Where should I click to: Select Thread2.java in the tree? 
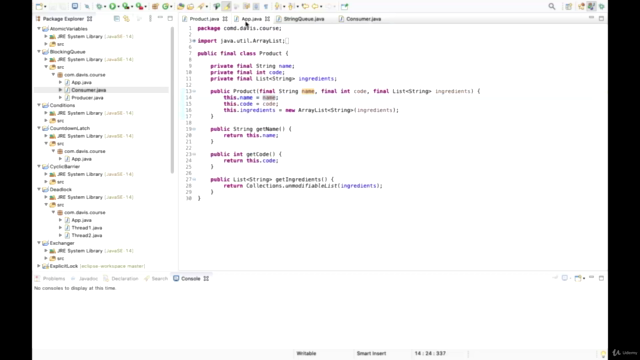click(87, 236)
